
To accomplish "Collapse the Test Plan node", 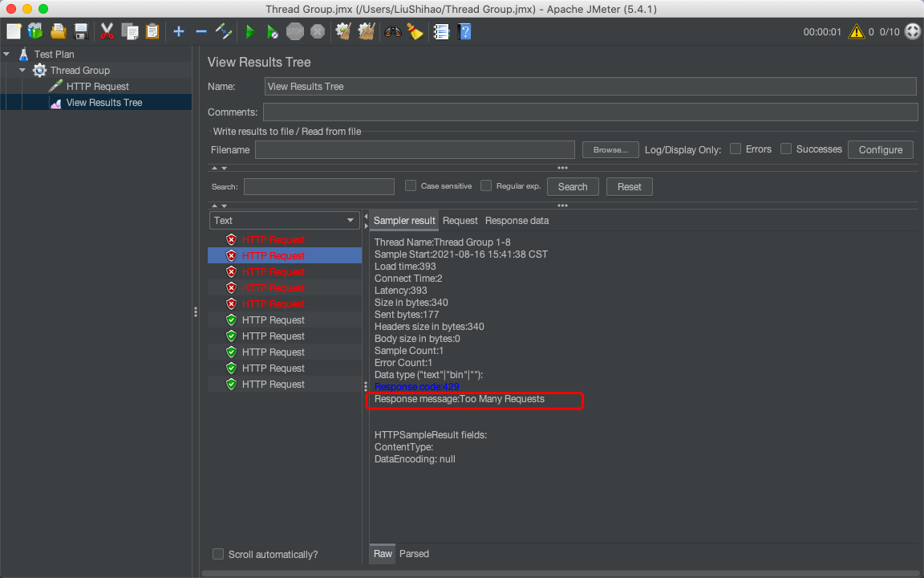I will (6, 54).
